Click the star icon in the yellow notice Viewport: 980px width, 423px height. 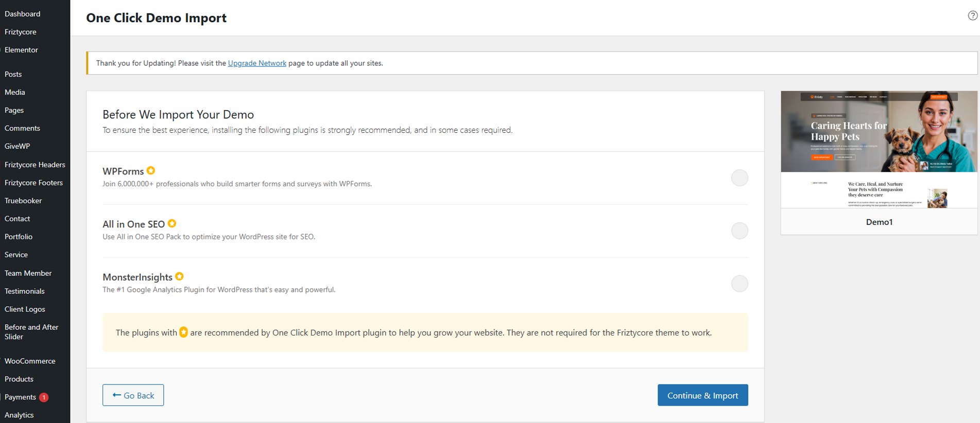coord(183,332)
